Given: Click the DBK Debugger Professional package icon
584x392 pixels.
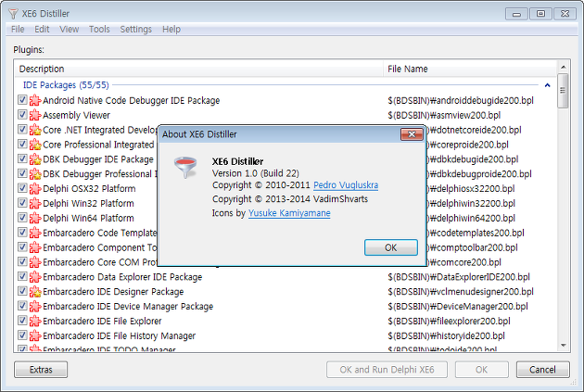Looking at the screenshot, I should point(35,174).
